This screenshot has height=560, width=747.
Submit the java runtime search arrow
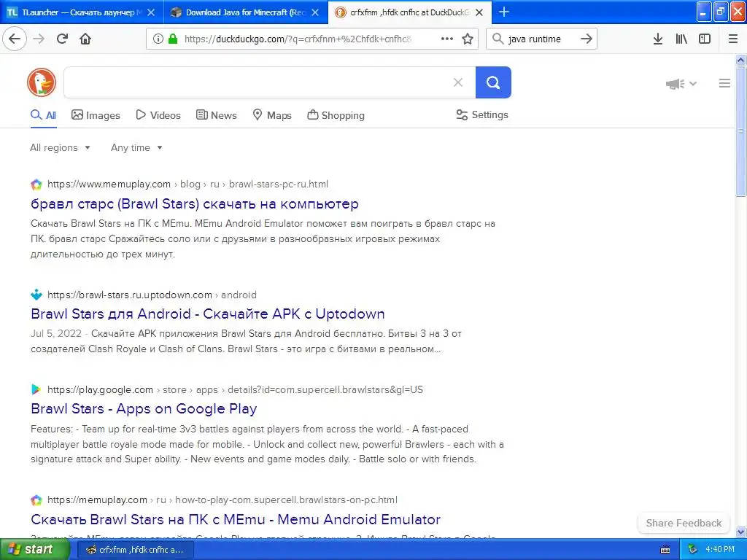[x=587, y=39]
